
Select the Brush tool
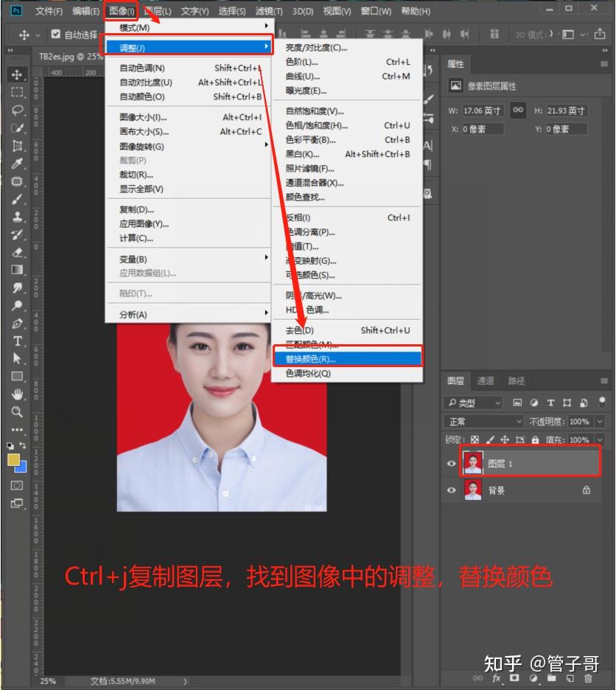[17, 199]
